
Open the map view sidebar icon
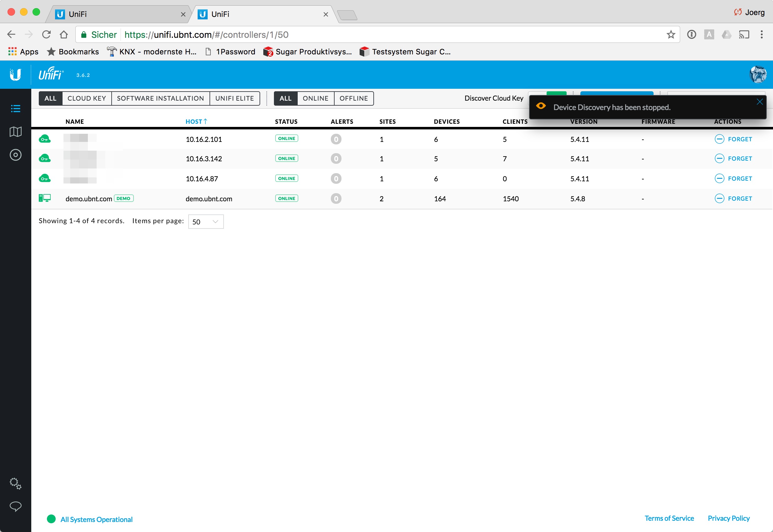point(15,132)
